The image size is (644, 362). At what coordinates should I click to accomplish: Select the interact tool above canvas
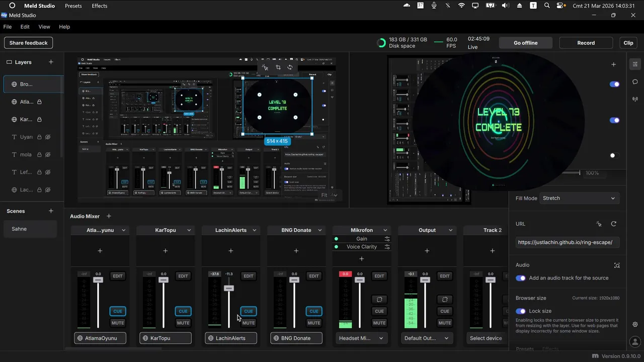(x=265, y=67)
